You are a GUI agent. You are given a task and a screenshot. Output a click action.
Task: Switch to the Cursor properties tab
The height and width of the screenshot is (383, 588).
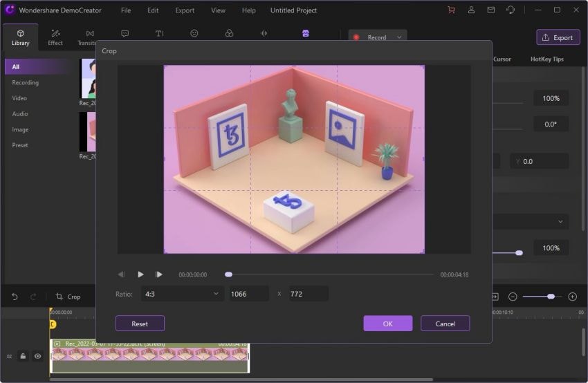pos(502,59)
